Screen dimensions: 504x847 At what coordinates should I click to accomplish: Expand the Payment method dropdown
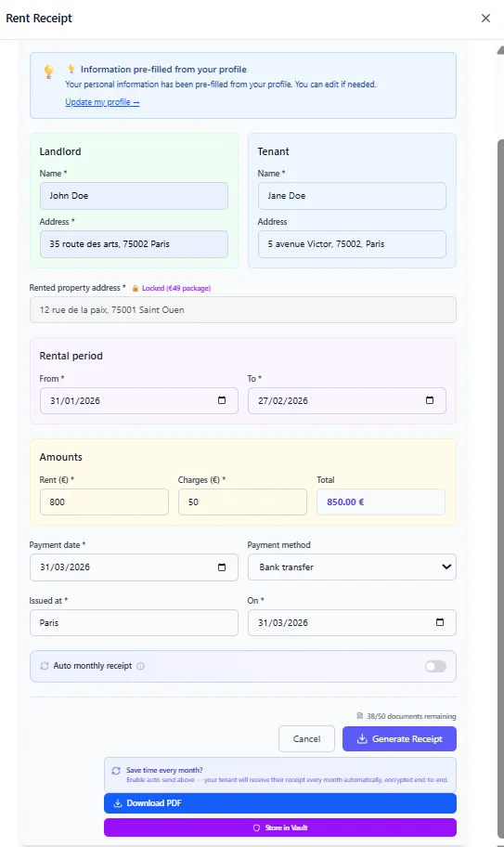click(352, 567)
